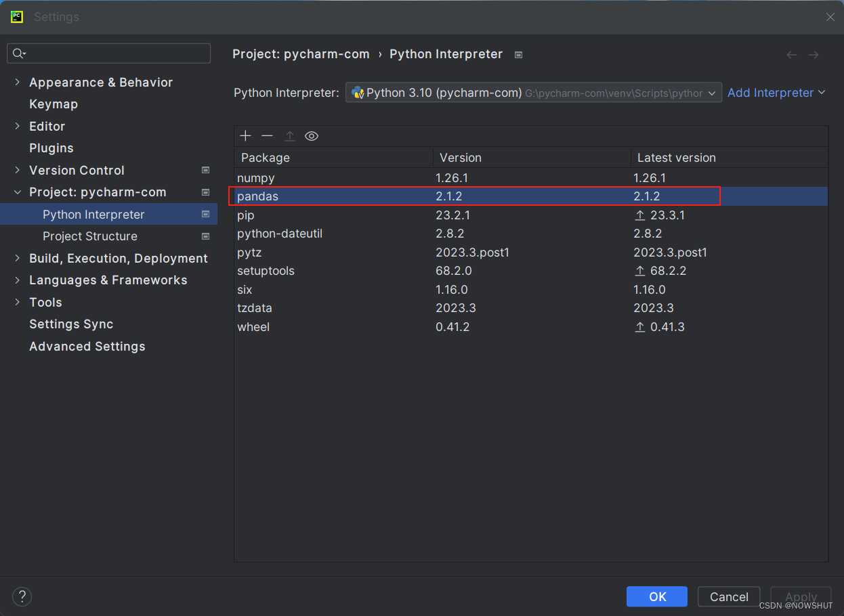Click the plus icon to install package
Screen dimensions: 844x616
(245, 136)
